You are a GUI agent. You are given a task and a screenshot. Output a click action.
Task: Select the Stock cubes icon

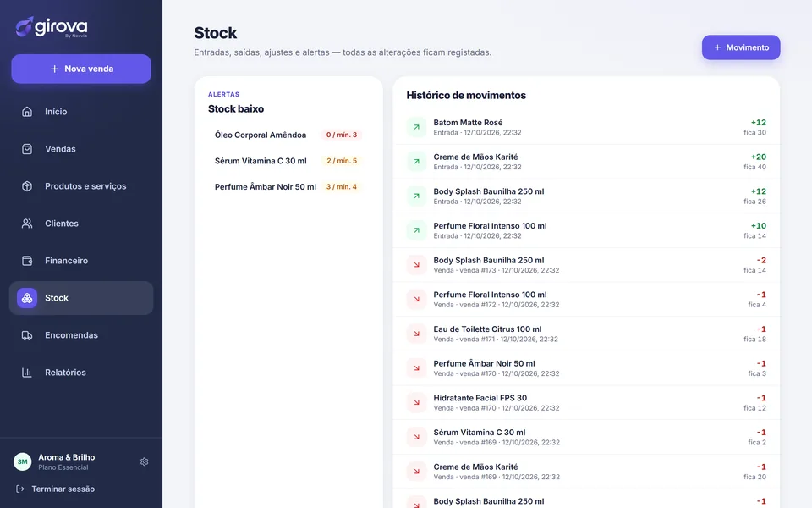point(27,298)
